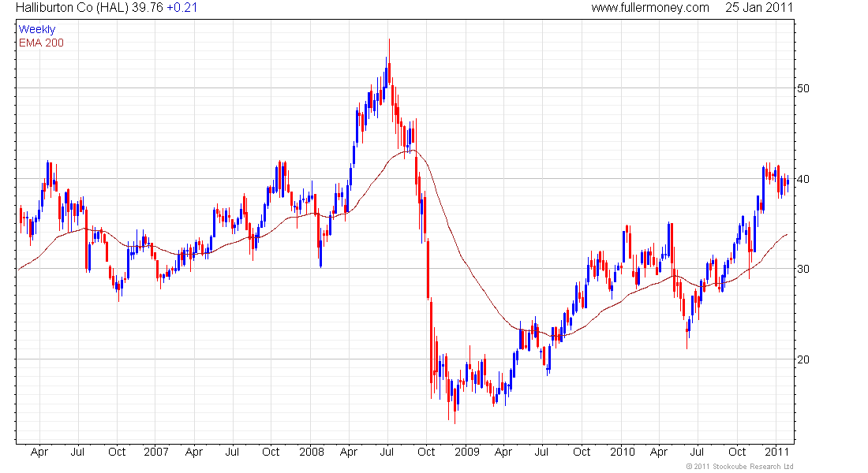Click the 30 price axis label
This screenshot has width=868, height=473.
pyautogui.click(x=803, y=270)
